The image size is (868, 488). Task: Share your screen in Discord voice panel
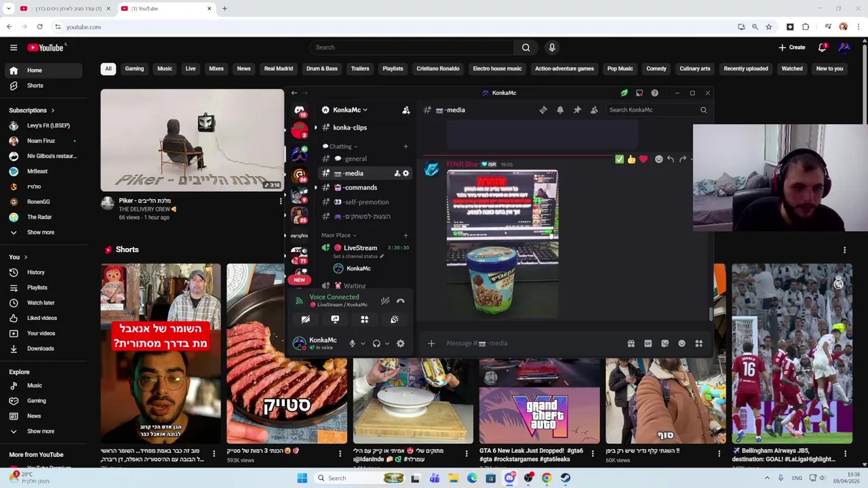pyautogui.click(x=335, y=319)
